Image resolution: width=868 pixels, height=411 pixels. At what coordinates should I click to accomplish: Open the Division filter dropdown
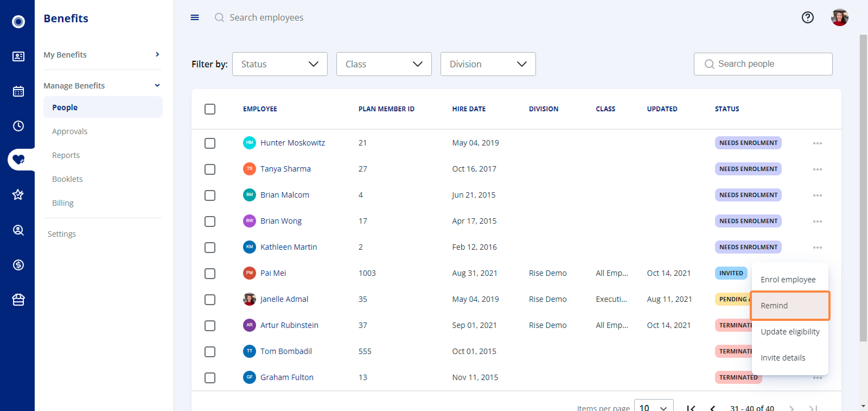(x=488, y=64)
